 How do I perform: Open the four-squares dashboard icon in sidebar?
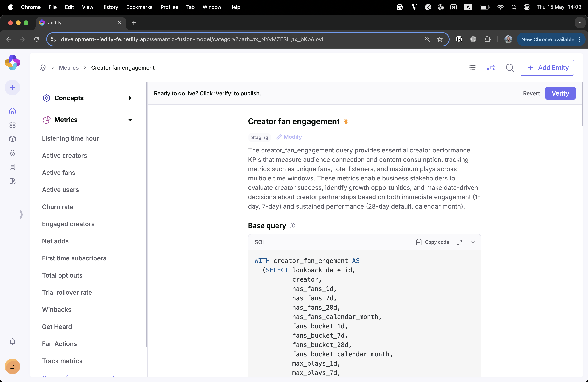click(12, 125)
